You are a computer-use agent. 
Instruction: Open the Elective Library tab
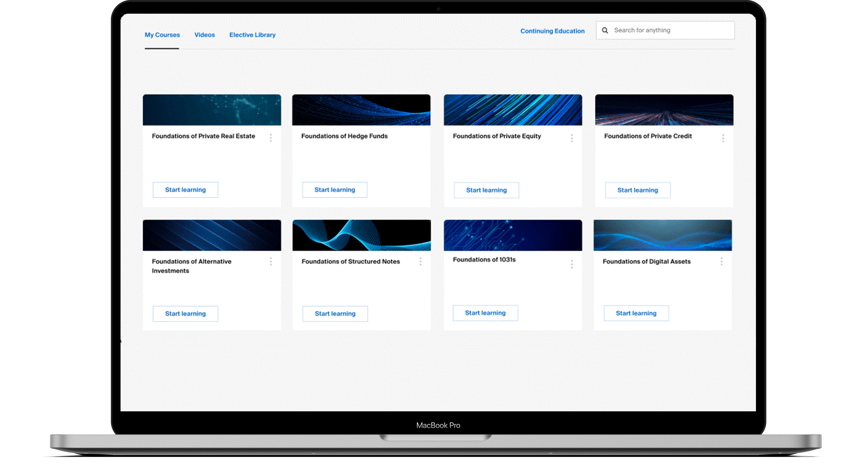coord(252,35)
